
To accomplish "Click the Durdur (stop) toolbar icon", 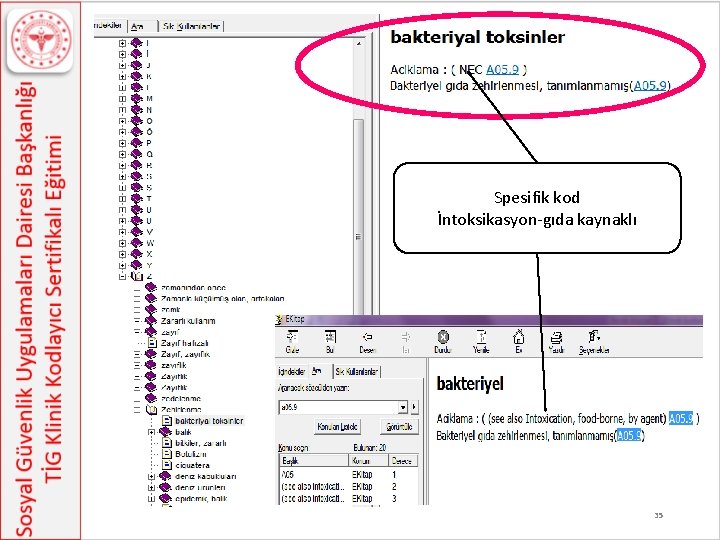I will coord(443,338).
